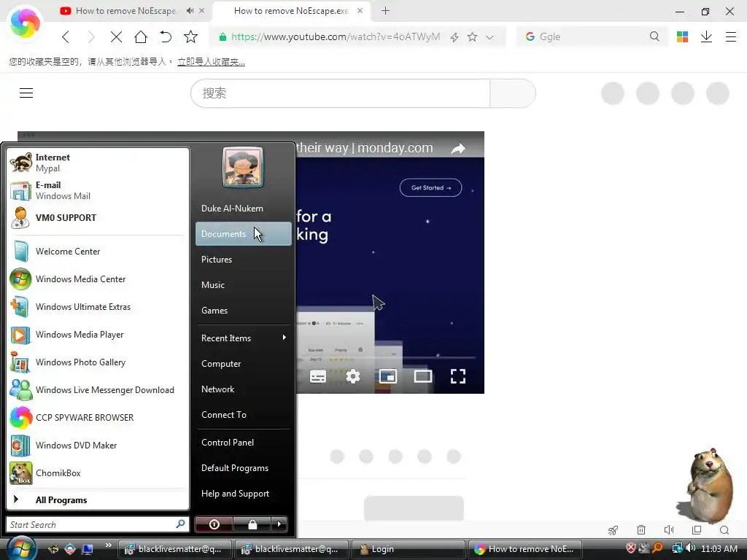This screenshot has width=747, height=560.
Task: Click the browser forward arrow
Action: [91, 36]
